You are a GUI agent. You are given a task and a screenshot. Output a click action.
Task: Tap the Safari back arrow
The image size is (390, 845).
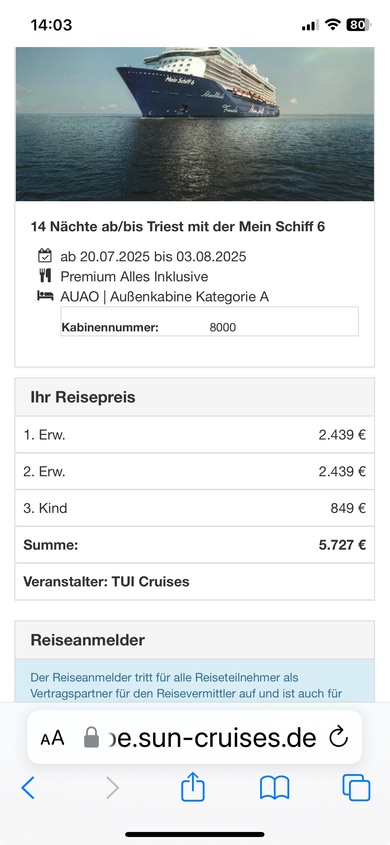tap(28, 788)
